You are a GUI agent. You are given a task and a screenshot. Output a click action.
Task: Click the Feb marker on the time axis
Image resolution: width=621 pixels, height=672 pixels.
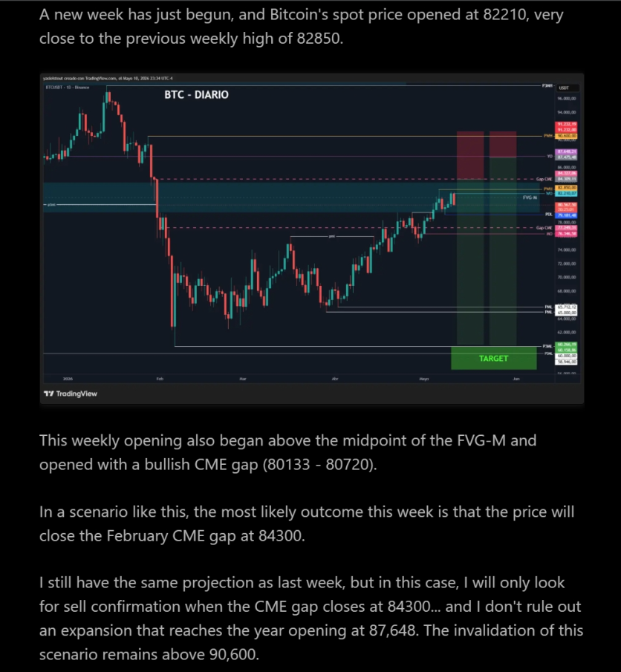click(x=160, y=379)
